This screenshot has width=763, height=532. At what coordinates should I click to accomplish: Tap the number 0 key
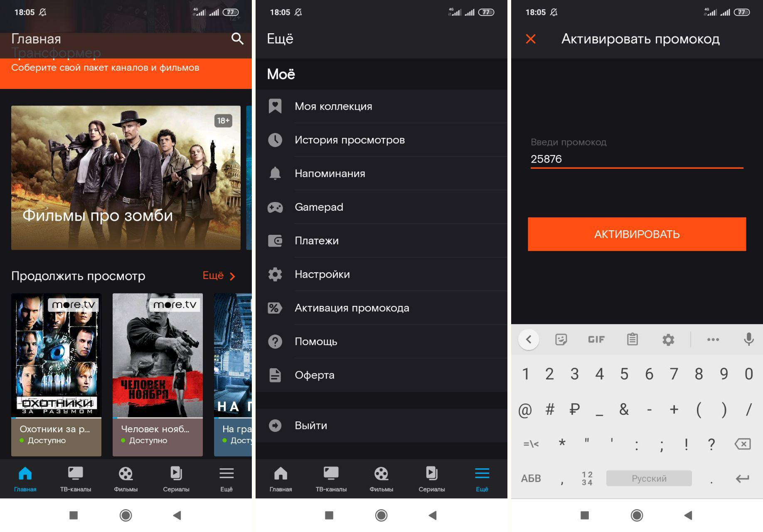coord(748,374)
